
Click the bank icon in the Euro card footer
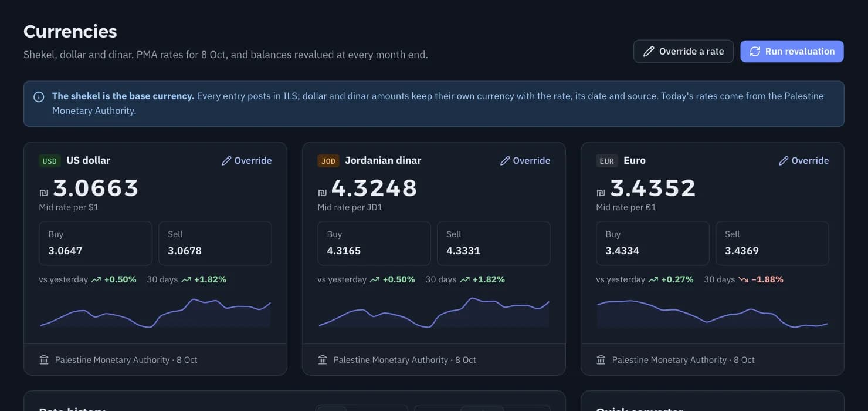[x=601, y=360]
